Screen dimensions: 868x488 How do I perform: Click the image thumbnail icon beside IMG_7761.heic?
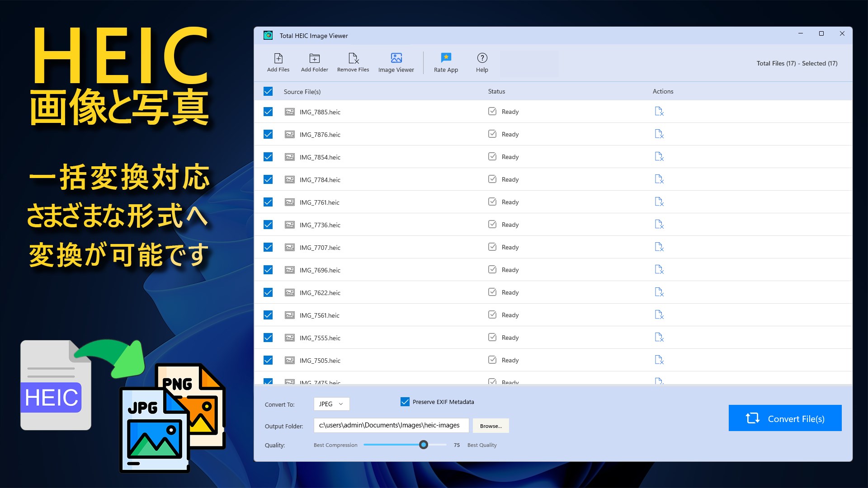coord(290,202)
